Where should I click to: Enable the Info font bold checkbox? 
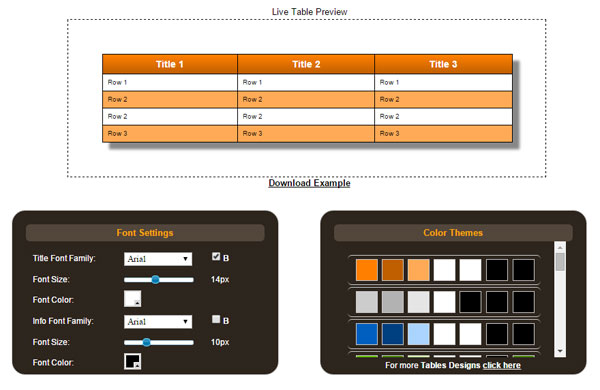(216, 319)
